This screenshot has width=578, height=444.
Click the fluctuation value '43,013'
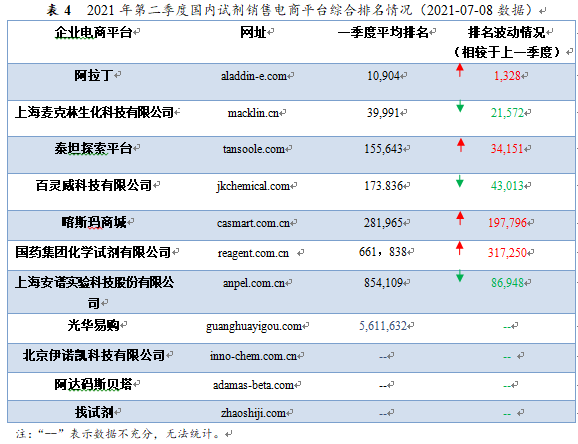(507, 185)
